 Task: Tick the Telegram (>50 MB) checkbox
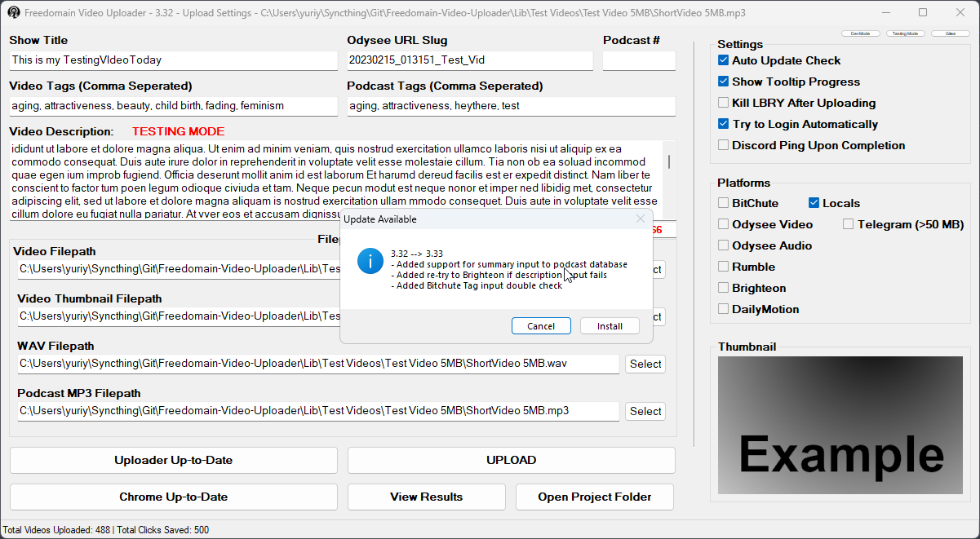click(849, 224)
